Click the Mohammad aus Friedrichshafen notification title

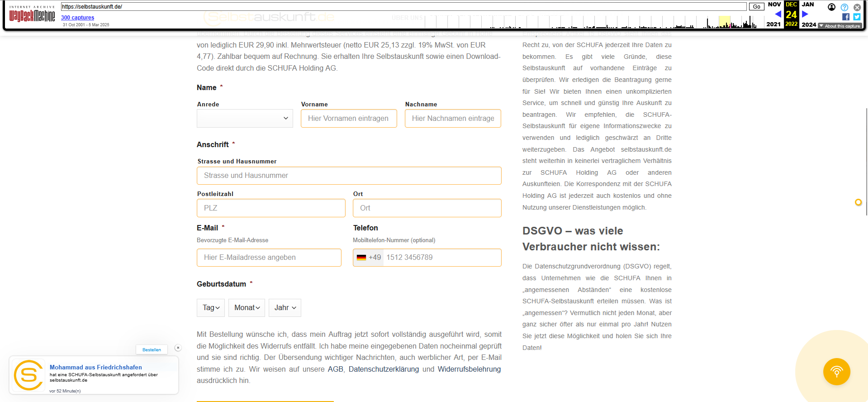coord(96,367)
